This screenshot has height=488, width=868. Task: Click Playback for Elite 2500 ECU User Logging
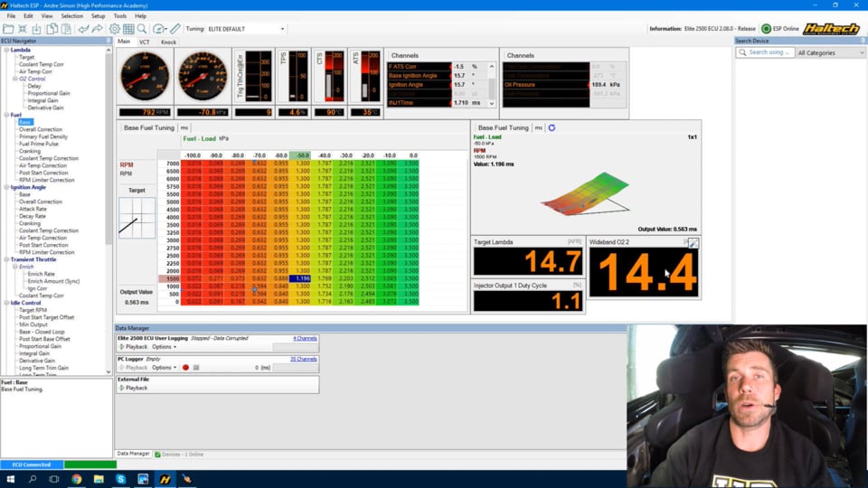[x=134, y=347]
